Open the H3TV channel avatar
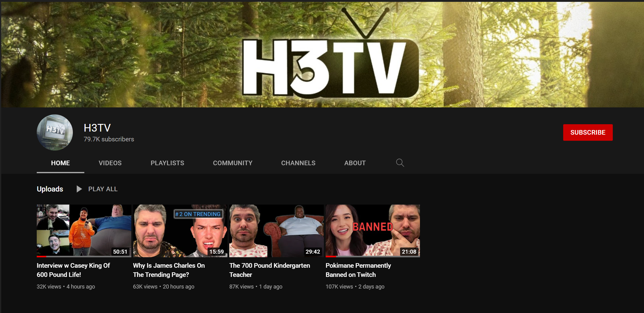This screenshot has height=313, width=644. pos(55,132)
